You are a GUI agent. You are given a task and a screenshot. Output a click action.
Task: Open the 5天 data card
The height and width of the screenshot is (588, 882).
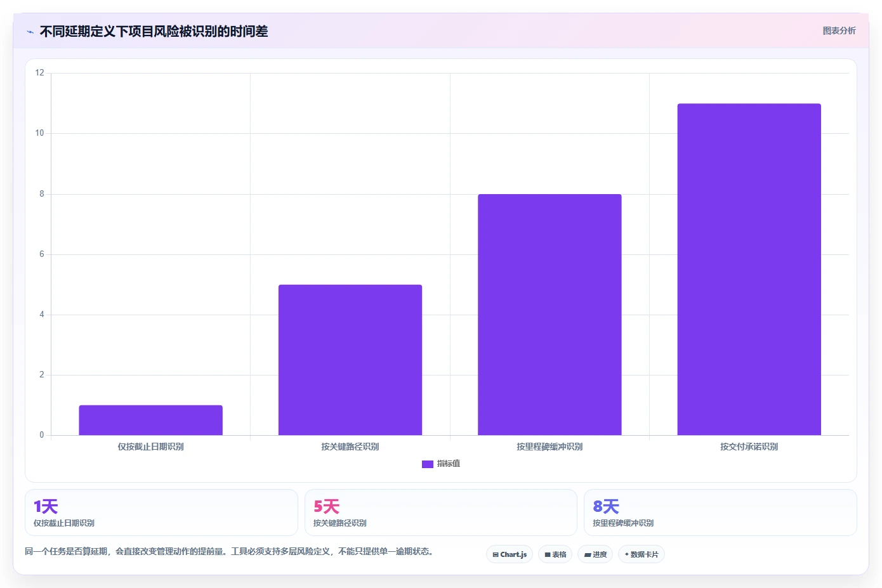(441, 513)
